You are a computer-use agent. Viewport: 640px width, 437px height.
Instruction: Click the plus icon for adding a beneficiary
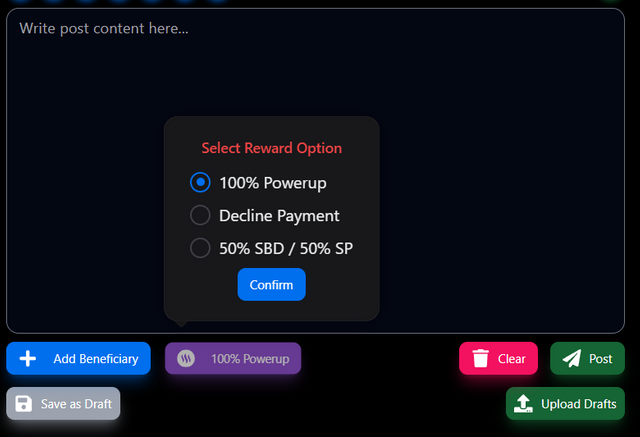coord(28,359)
